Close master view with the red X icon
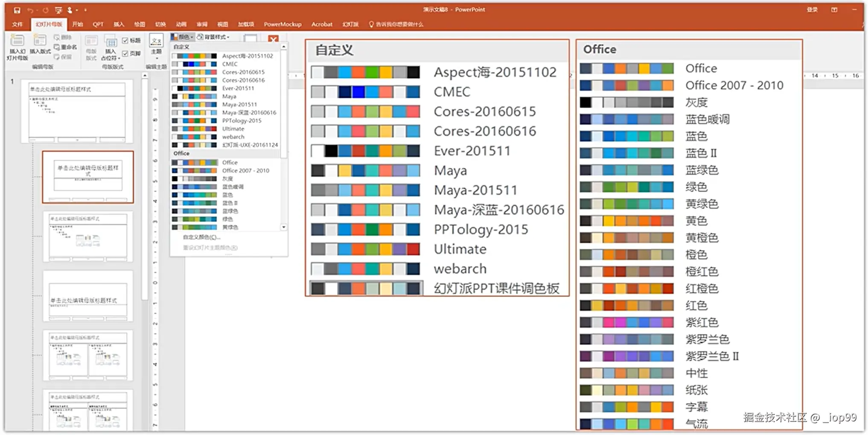Image resolution: width=868 pixels, height=435 pixels. 273,39
